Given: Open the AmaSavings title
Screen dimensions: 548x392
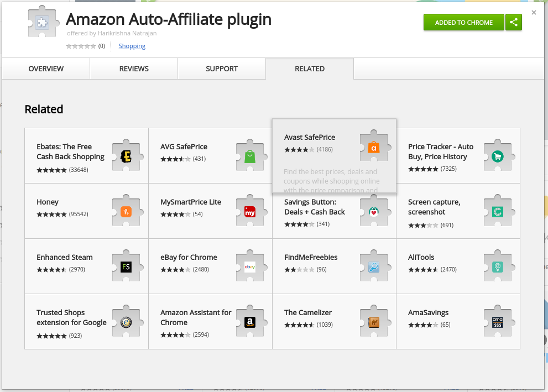Looking at the screenshot, I should click(x=428, y=312).
